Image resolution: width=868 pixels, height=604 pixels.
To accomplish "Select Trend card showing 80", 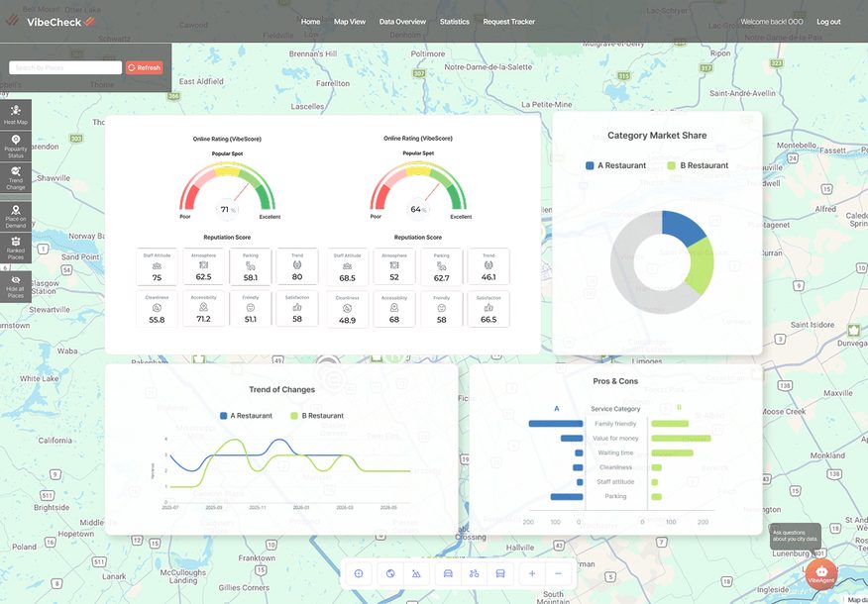I will (297, 266).
